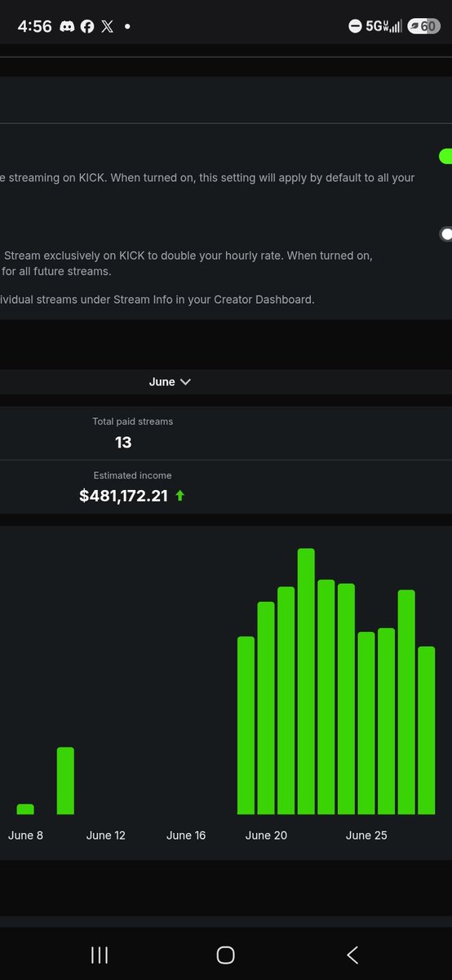The height and width of the screenshot is (980, 452).
Task: Tap the 'Total paid streams' label
Action: click(x=133, y=421)
